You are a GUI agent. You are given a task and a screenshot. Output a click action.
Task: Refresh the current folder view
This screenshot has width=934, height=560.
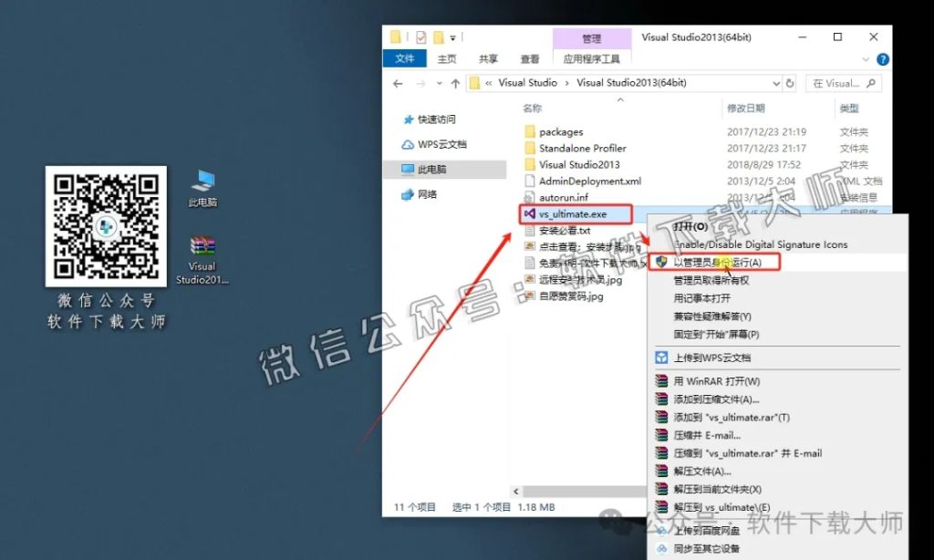(x=790, y=83)
